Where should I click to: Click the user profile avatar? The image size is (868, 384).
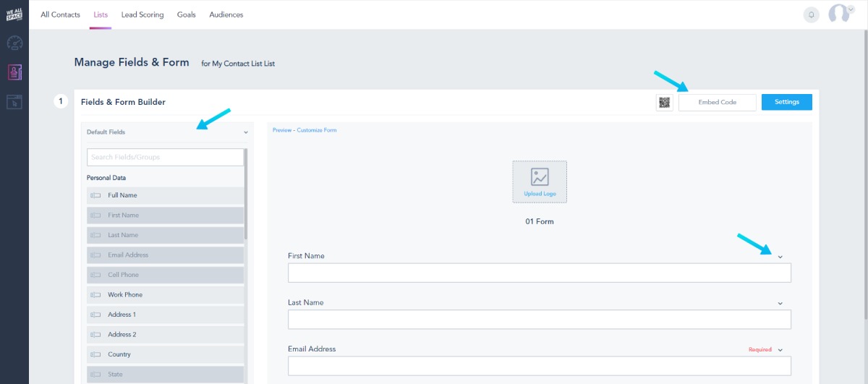coord(839,14)
